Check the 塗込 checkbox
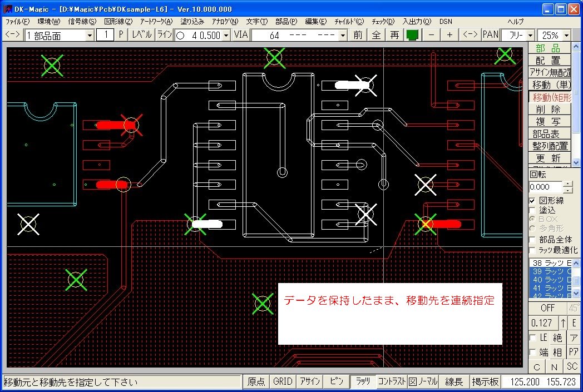 point(532,210)
